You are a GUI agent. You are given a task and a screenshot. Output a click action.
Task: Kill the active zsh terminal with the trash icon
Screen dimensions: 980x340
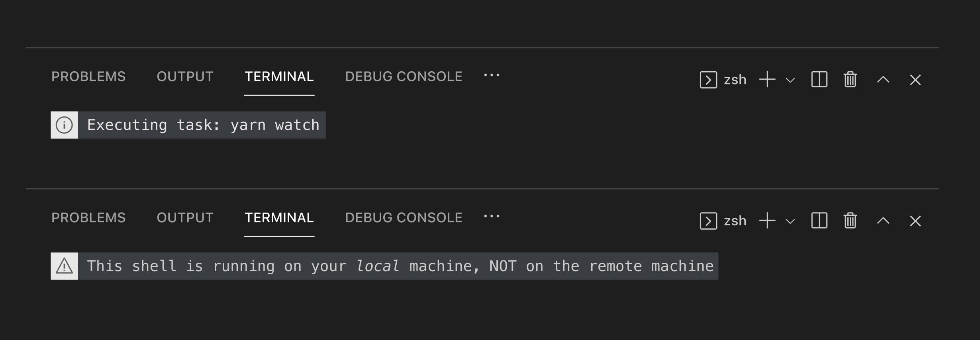tap(850, 80)
